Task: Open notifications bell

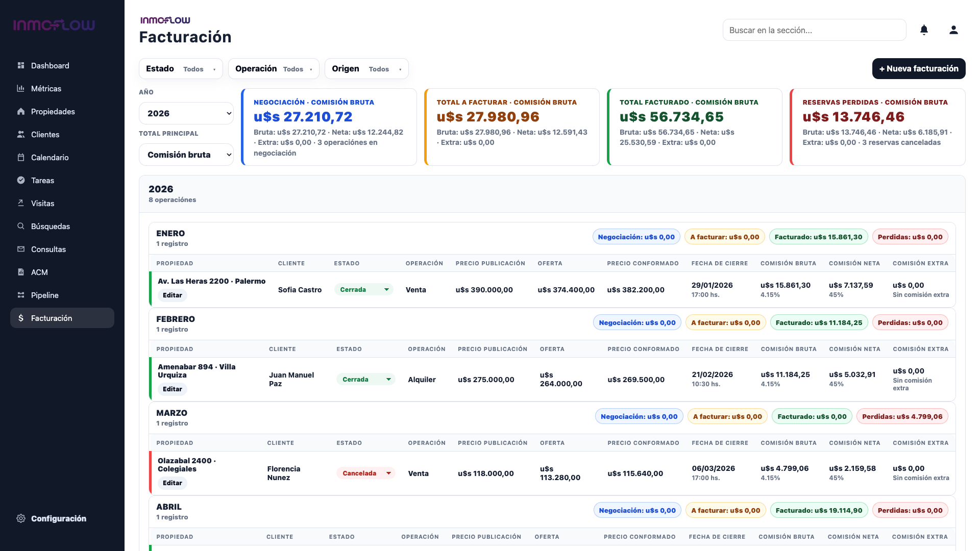Action: (x=924, y=30)
